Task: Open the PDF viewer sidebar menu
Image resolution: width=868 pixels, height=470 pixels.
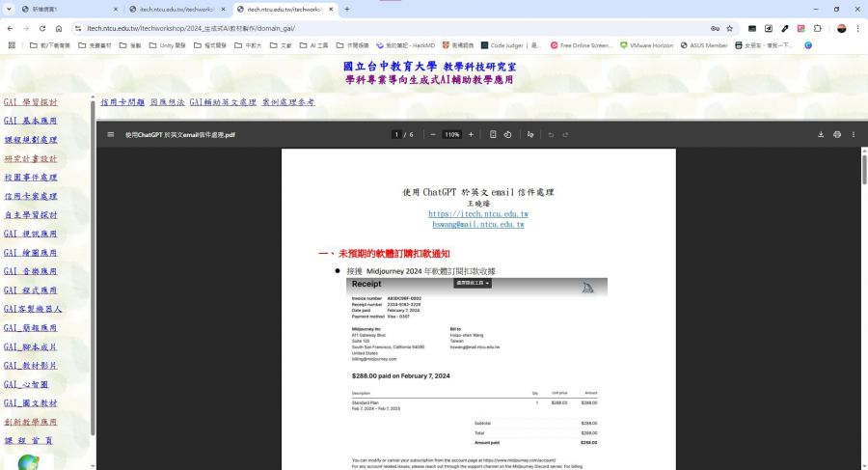Action: (x=111, y=135)
